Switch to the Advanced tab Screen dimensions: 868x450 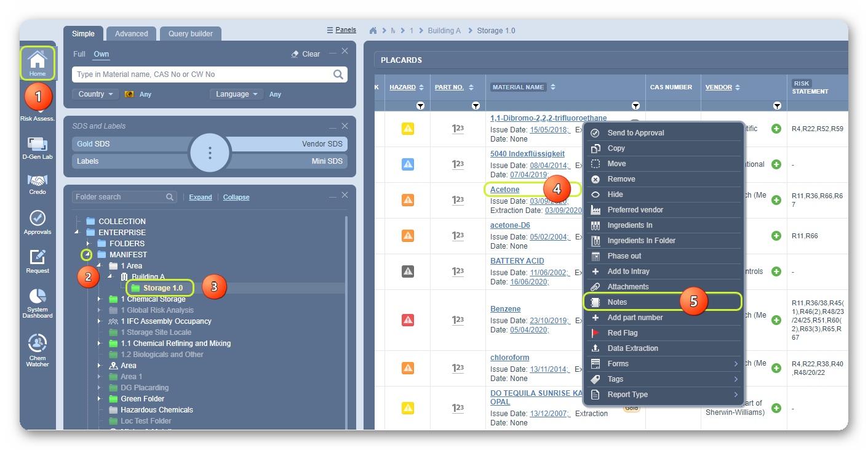pos(131,34)
